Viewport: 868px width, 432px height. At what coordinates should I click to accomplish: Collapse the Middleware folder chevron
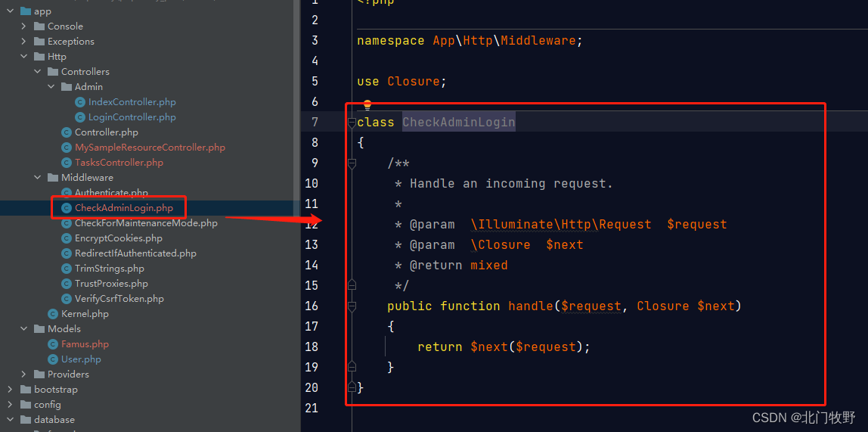(x=37, y=177)
